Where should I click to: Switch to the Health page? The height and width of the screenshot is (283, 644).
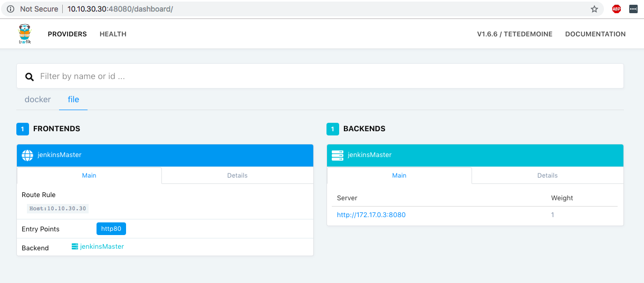point(113,34)
